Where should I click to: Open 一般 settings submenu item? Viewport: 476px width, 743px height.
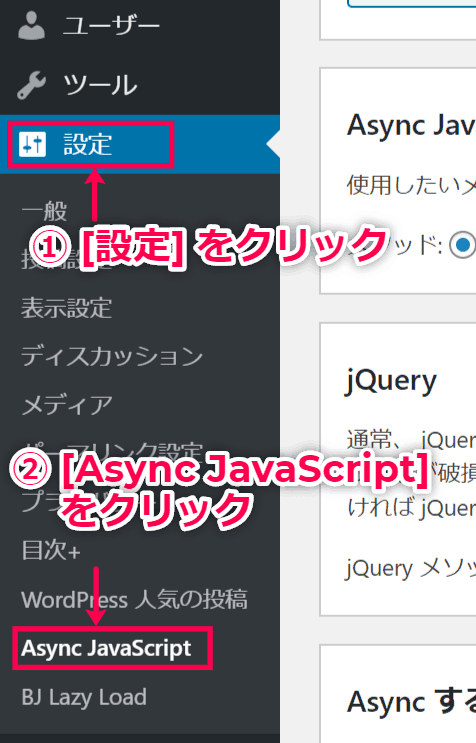(x=45, y=211)
